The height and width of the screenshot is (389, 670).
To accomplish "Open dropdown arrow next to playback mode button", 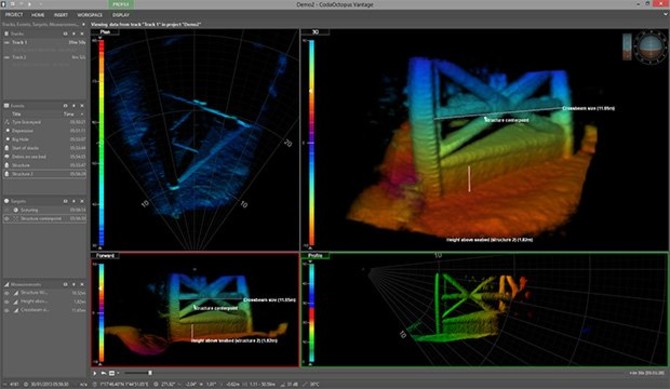I will click(x=118, y=373).
